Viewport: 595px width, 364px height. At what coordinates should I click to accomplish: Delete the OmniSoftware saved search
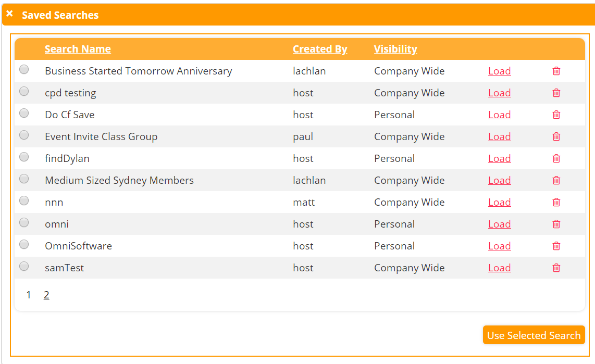556,246
